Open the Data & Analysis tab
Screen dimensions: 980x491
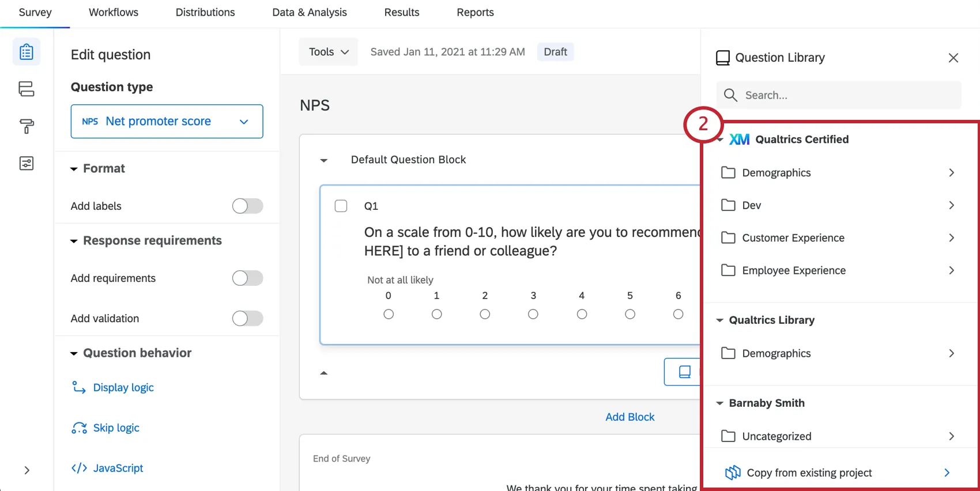pyautogui.click(x=310, y=12)
